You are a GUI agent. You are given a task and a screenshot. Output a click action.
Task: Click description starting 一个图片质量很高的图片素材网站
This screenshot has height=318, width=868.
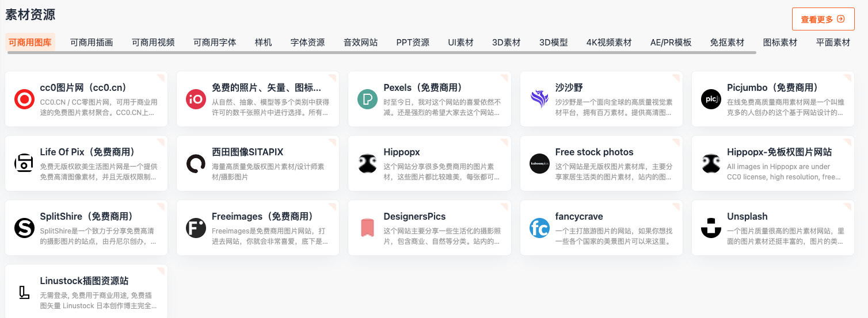(786, 236)
